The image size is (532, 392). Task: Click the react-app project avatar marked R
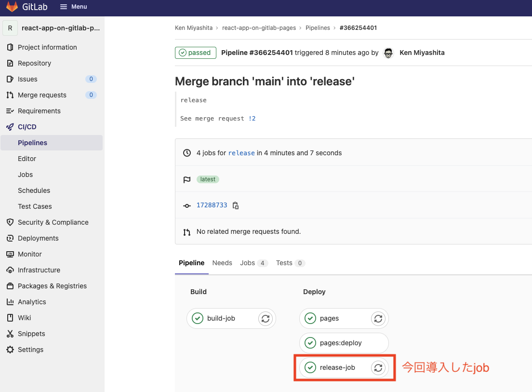(x=10, y=28)
